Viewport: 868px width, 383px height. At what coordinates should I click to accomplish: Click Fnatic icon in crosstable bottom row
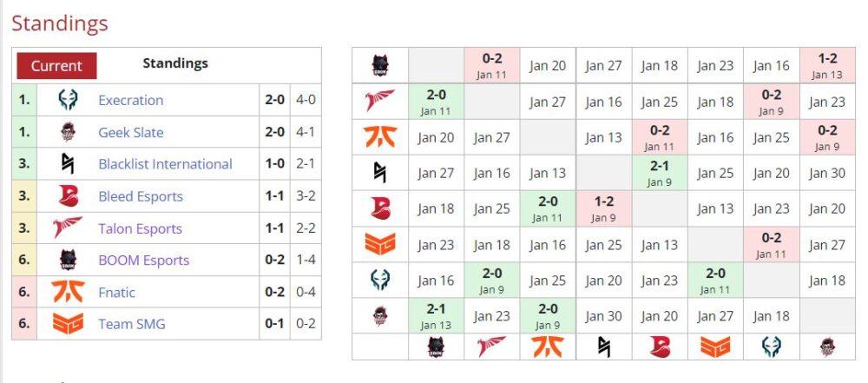pos(548,347)
